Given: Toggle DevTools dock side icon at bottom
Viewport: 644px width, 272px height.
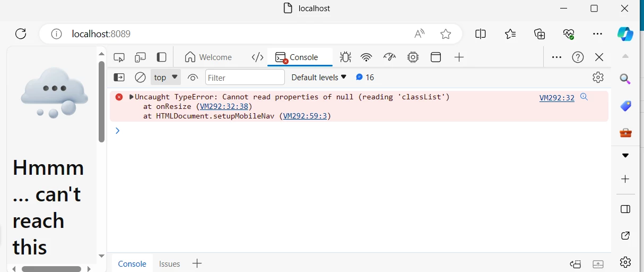Looking at the screenshot, I should pyautogui.click(x=576, y=263).
